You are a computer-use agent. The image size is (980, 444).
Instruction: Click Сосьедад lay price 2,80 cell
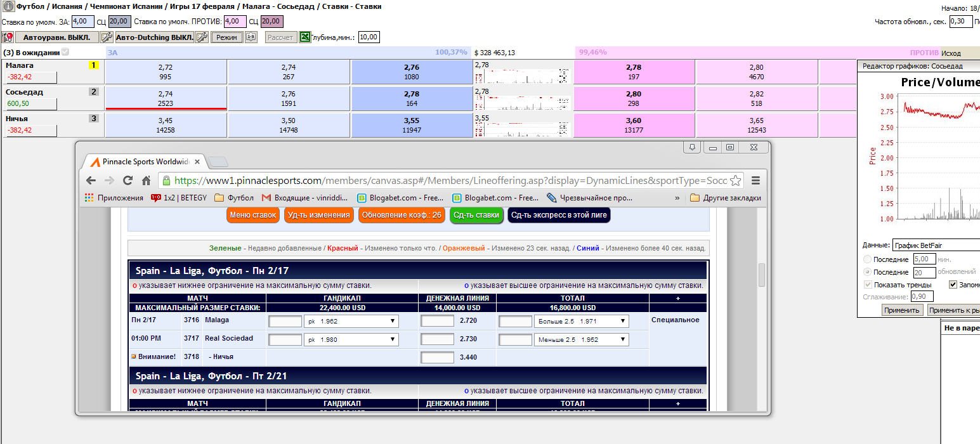click(x=633, y=98)
